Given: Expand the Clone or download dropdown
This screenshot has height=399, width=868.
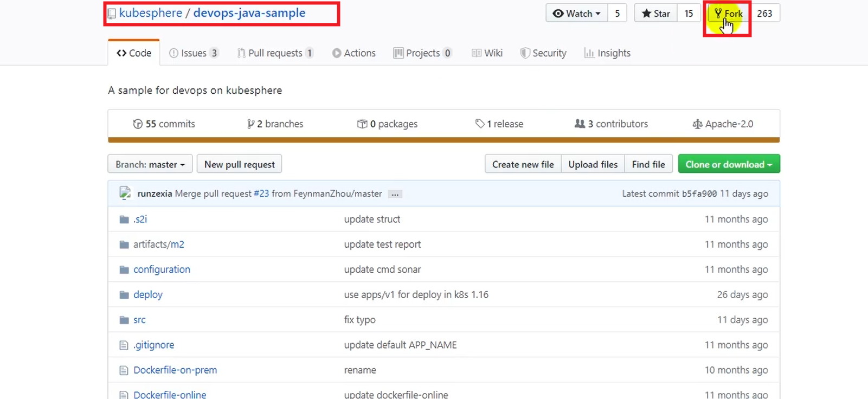Looking at the screenshot, I should (729, 164).
